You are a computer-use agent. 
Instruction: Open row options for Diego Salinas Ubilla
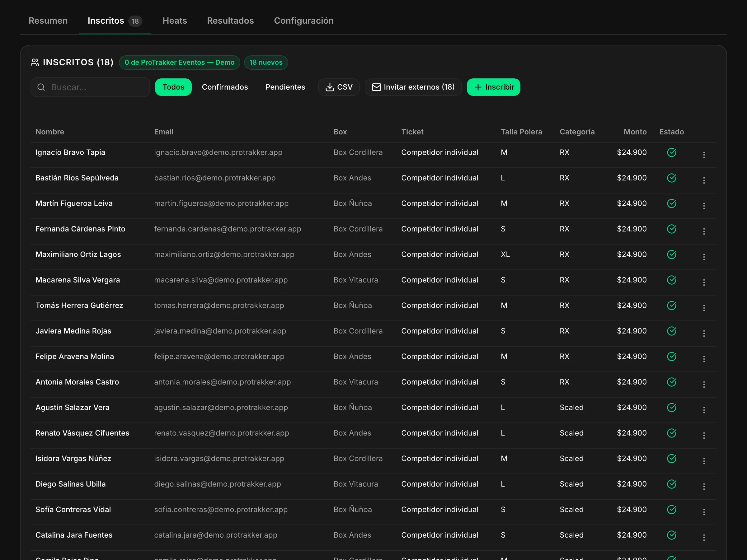tap(704, 486)
